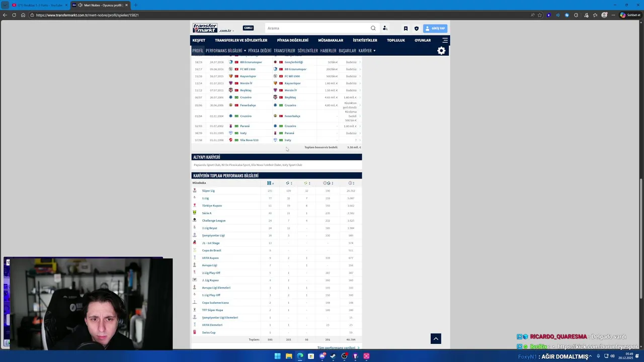The image size is (644, 362).
Task: Sort table by goals column
Action: click(x=289, y=183)
